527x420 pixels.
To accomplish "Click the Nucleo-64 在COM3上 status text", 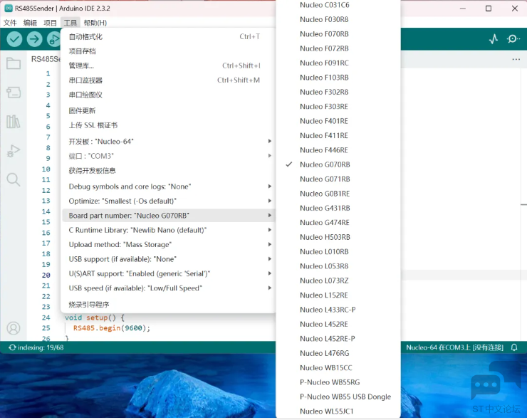I will coord(454,347).
